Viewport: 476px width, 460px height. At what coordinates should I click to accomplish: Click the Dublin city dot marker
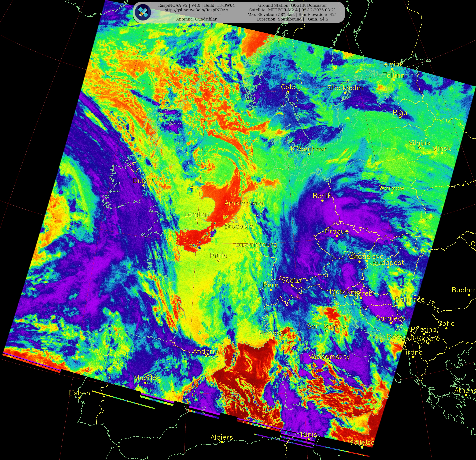click(143, 185)
